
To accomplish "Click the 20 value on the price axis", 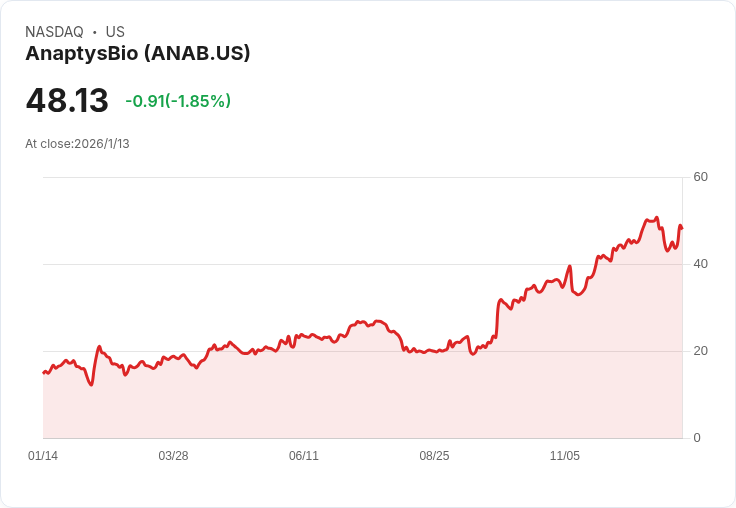I will (700, 351).
